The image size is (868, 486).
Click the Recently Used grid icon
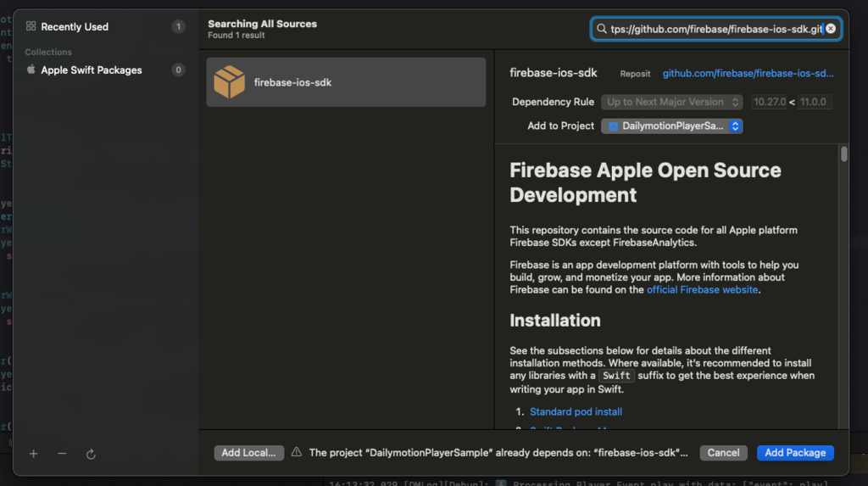pos(31,26)
